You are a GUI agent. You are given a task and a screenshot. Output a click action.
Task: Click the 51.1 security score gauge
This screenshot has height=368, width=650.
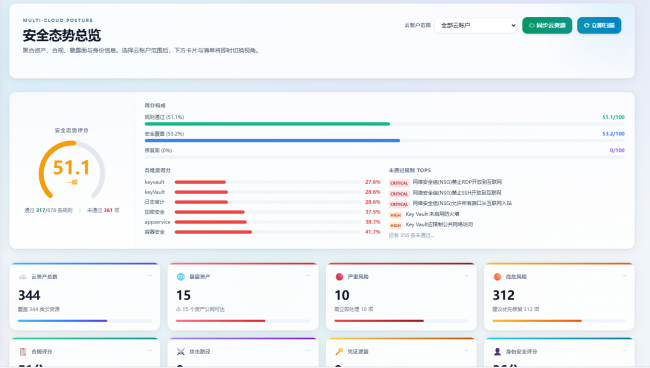pyautogui.click(x=72, y=170)
